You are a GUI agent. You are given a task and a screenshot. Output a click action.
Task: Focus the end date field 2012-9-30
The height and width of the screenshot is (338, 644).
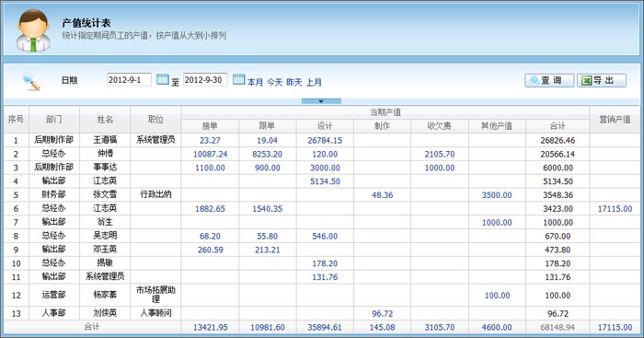click(205, 80)
